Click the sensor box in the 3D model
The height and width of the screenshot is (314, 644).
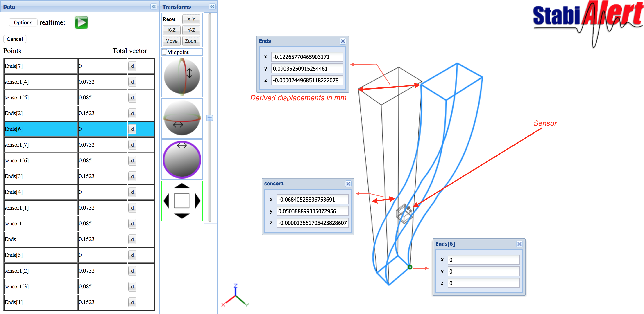tap(404, 214)
